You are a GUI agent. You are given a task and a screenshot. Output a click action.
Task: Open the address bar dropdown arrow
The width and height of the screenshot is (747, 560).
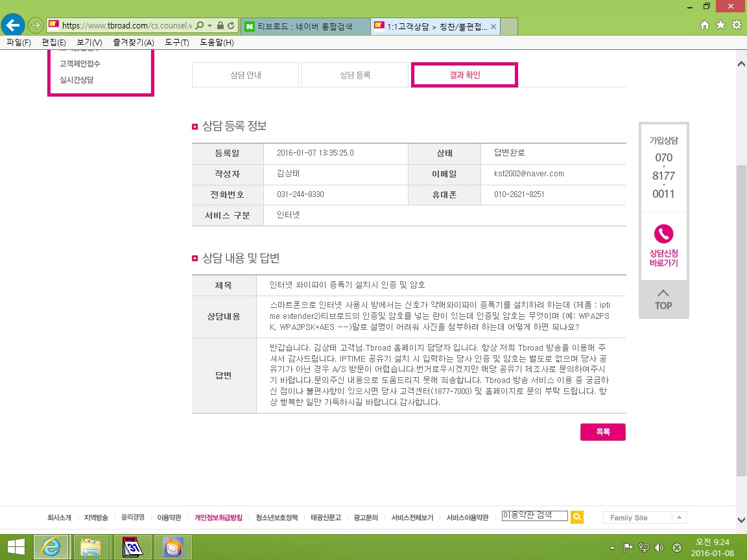209,25
